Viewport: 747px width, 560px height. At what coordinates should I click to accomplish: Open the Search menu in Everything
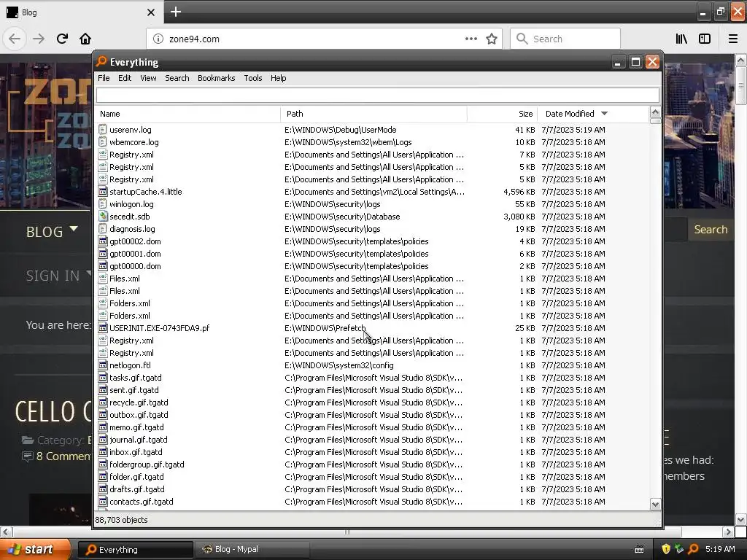point(177,78)
